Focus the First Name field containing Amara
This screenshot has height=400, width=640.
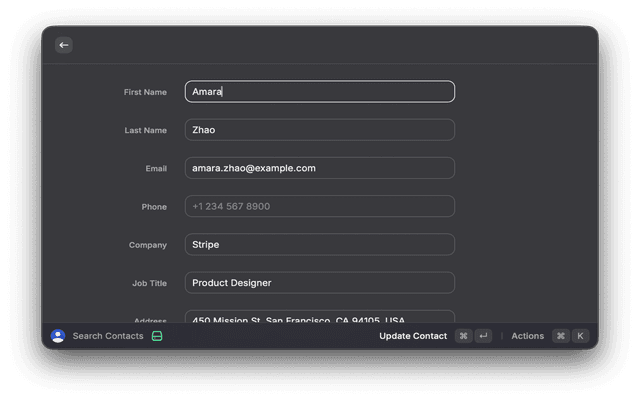[x=320, y=92]
